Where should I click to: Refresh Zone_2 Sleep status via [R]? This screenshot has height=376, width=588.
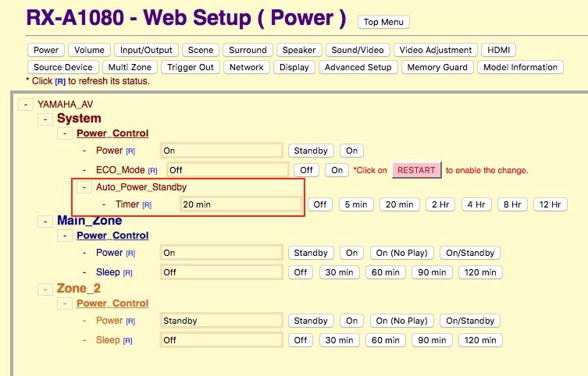point(127,341)
